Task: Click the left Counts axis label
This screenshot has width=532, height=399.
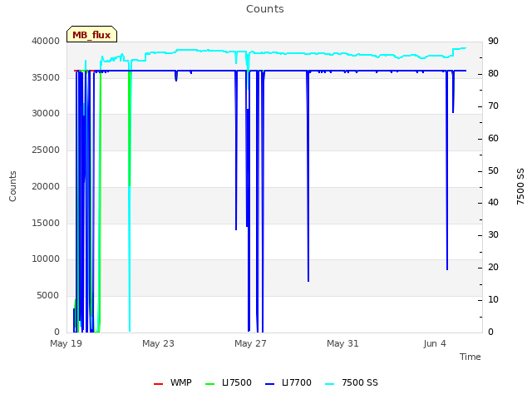Action: click(12, 186)
